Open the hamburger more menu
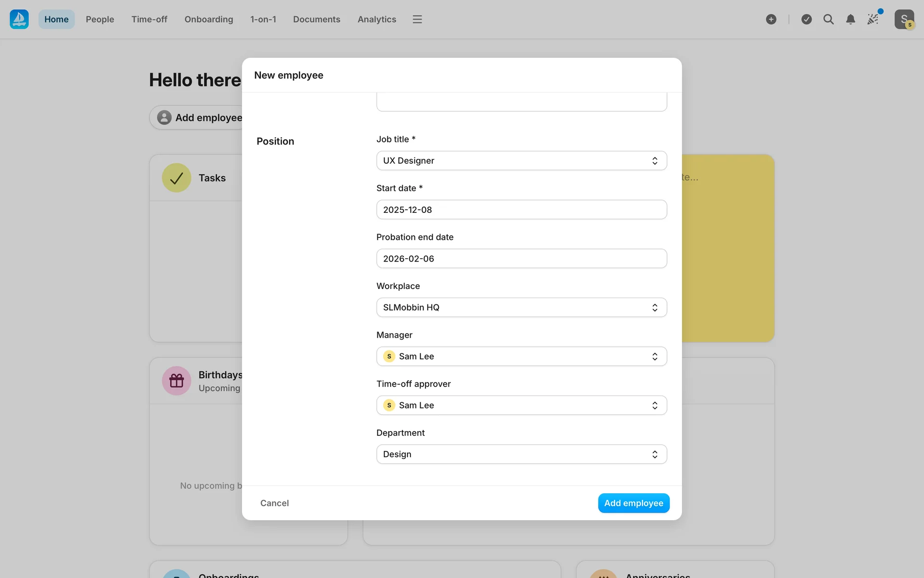The height and width of the screenshot is (578, 924). pos(417,19)
